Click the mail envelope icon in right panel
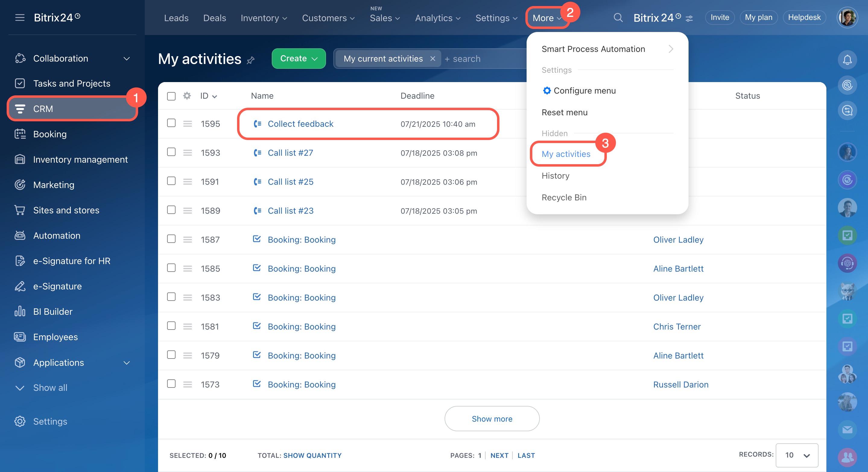Image resolution: width=868 pixels, height=472 pixels. point(847,429)
